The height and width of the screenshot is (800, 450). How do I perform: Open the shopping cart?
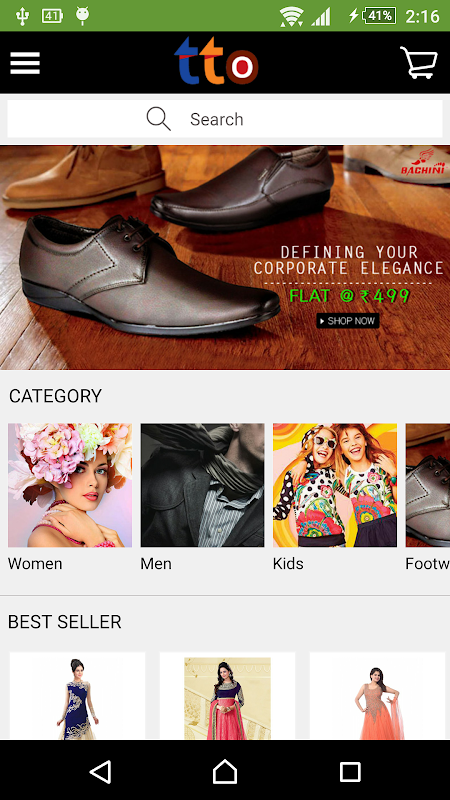[418, 63]
